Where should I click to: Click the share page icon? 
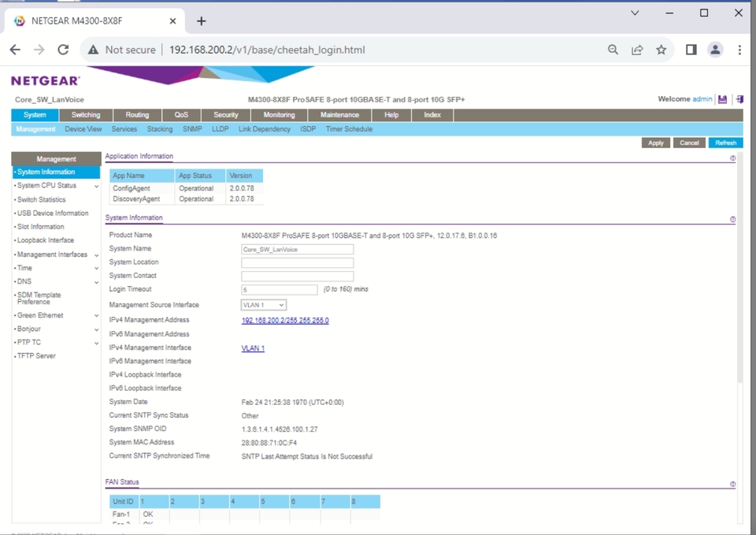click(x=637, y=50)
